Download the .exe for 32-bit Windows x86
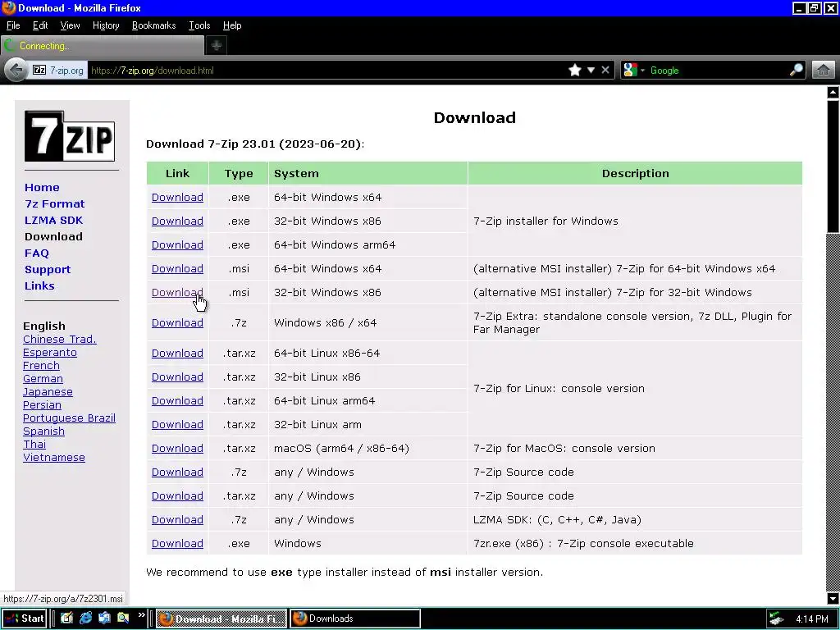Image resolution: width=840 pixels, height=630 pixels. pyautogui.click(x=177, y=221)
